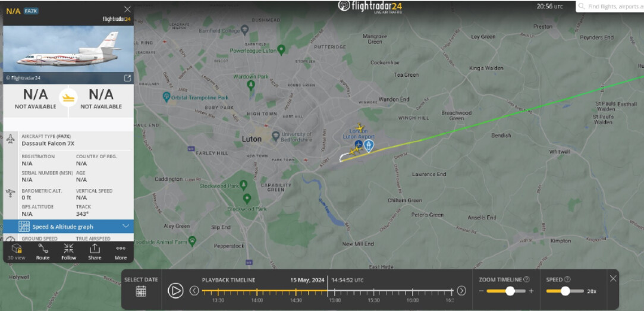Screen dimensions: 644x311
Task: Open aircraft photo in external link
Action: click(127, 78)
